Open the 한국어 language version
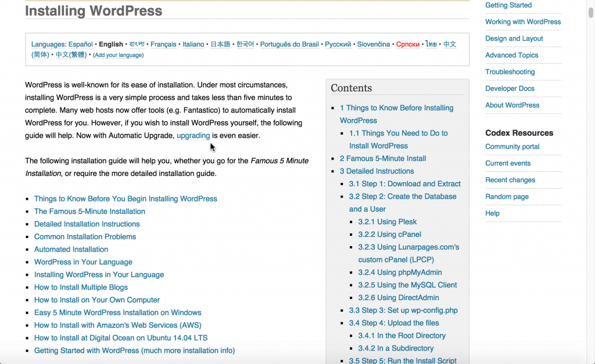The image size is (595, 364). [245, 44]
